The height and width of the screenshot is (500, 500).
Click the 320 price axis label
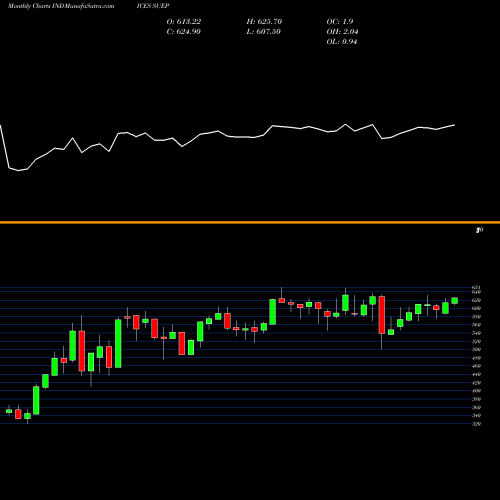476,424
